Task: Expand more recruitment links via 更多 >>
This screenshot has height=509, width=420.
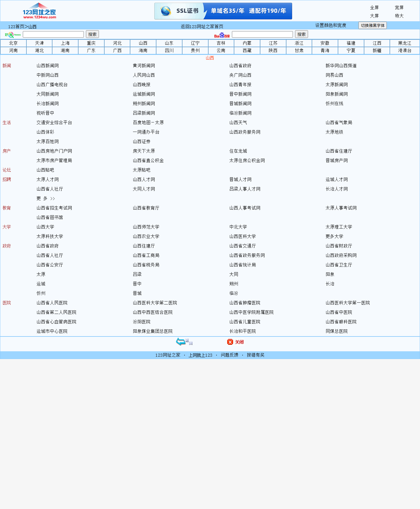Action: tap(46, 198)
